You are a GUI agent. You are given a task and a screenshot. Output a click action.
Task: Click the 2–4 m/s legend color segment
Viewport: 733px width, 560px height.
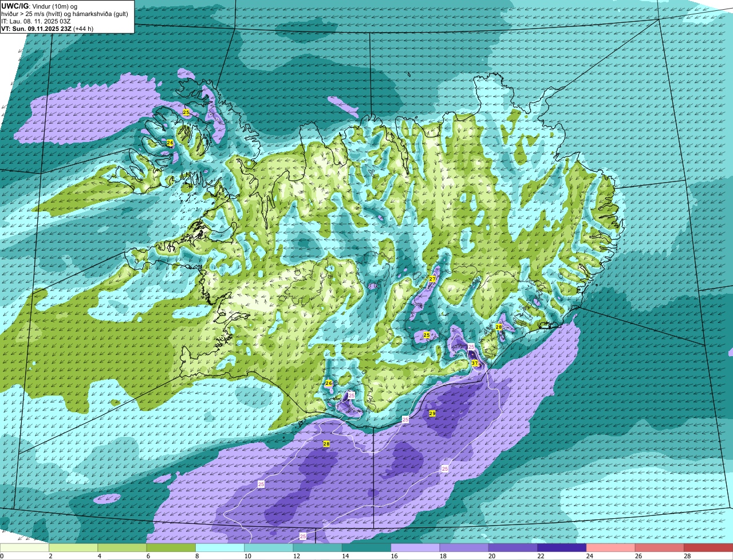click(x=73, y=547)
